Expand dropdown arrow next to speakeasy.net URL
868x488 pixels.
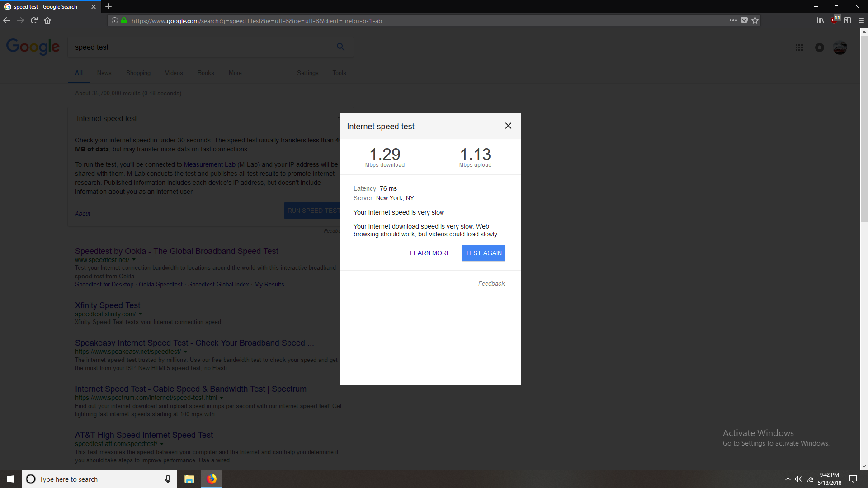[185, 352]
